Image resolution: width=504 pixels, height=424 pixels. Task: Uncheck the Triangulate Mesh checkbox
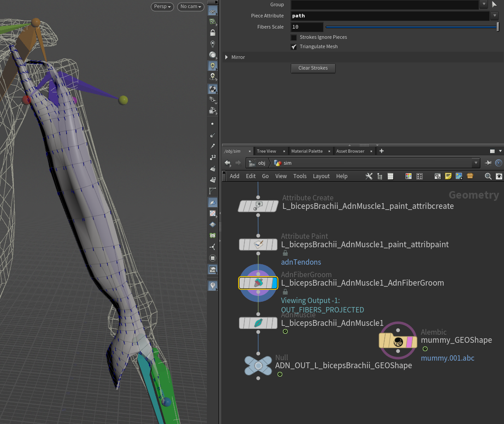point(294,47)
